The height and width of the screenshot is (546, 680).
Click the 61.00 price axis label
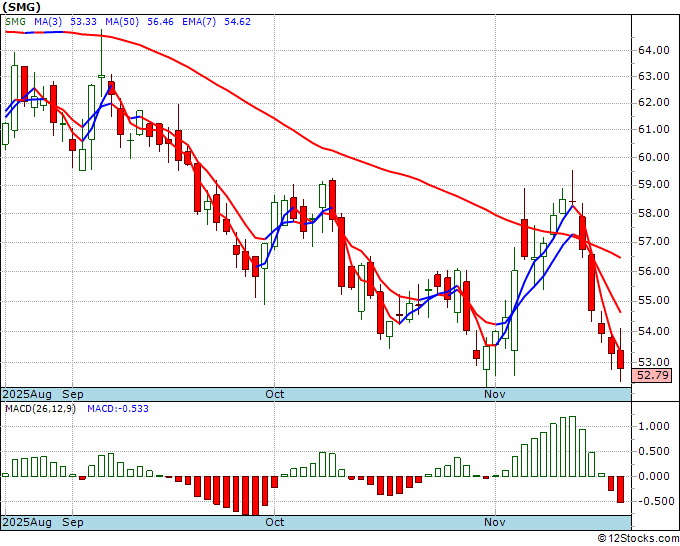coord(654,129)
